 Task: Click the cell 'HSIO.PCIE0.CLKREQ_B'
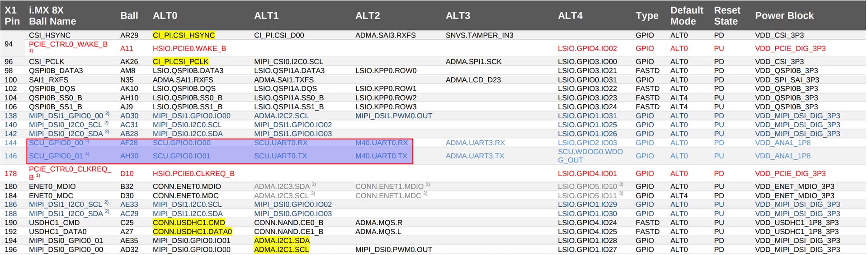click(x=193, y=173)
